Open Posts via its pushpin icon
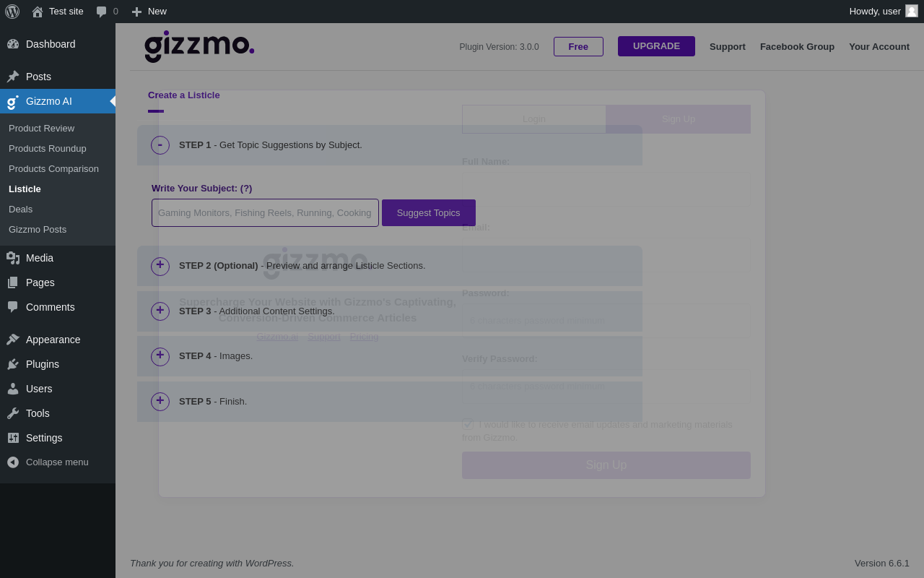Viewport: 924px width, 578px height. pyautogui.click(x=13, y=77)
